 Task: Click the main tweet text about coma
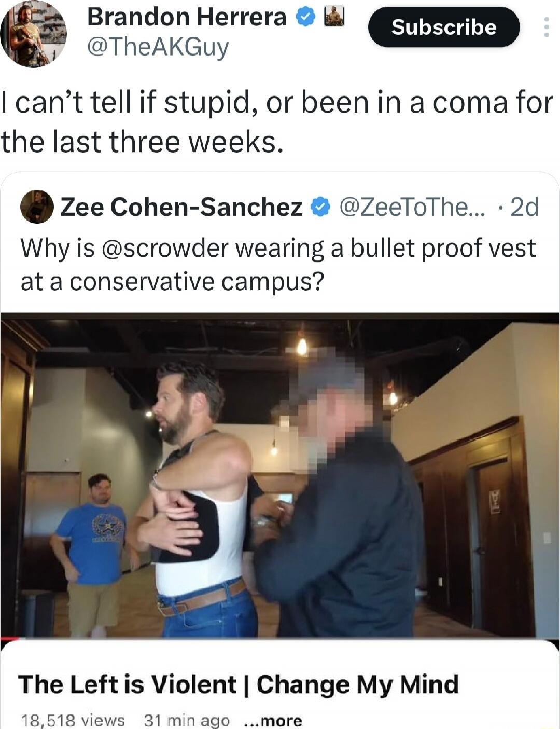tap(277, 122)
